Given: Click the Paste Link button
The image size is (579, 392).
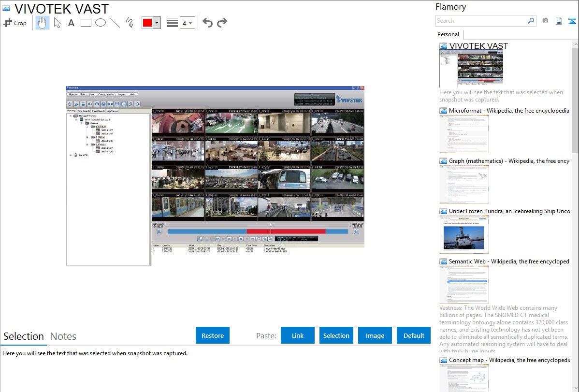Looking at the screenshot, I should 298,335.
